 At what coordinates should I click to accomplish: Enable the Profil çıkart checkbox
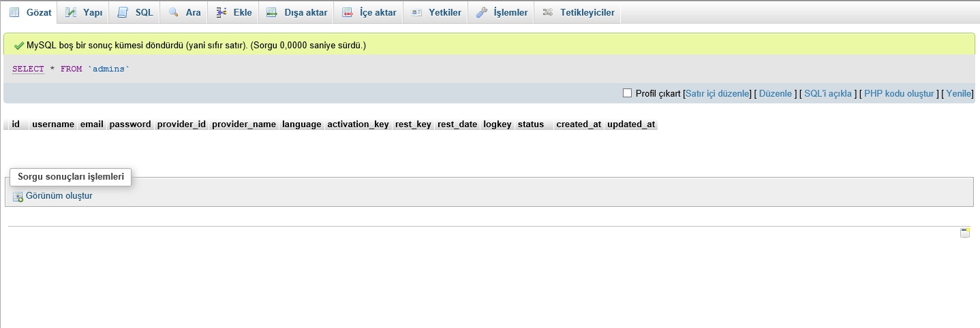click(x=628, y=93)
